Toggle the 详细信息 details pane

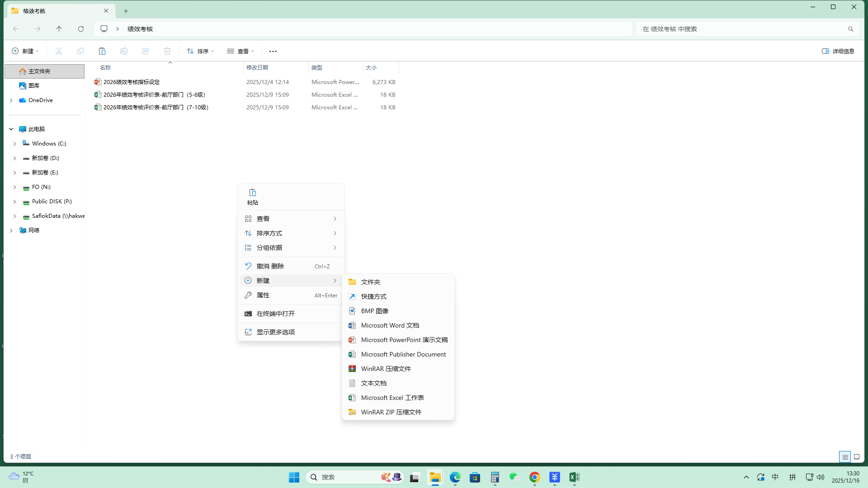click(838, 51)
